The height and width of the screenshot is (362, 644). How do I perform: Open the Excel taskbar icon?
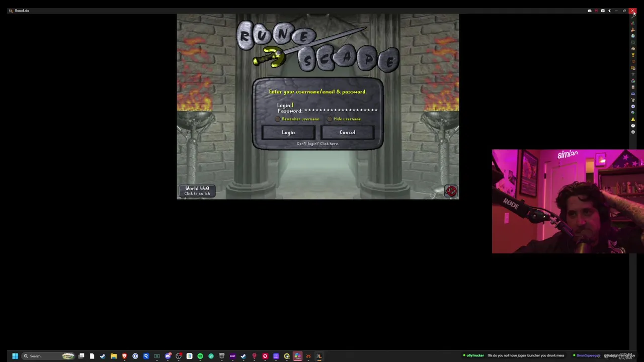pos(156,356)
